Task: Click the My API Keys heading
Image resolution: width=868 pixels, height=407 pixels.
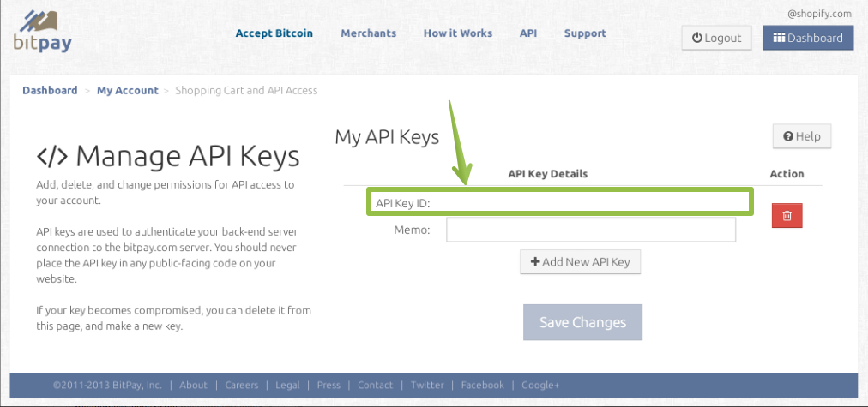Action: 387,137
